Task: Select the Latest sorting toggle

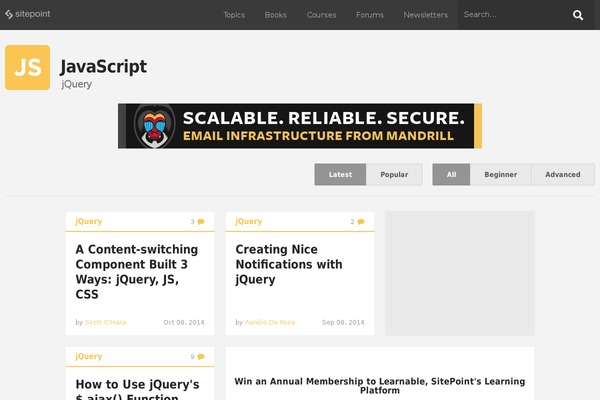Action: (340, 175)
